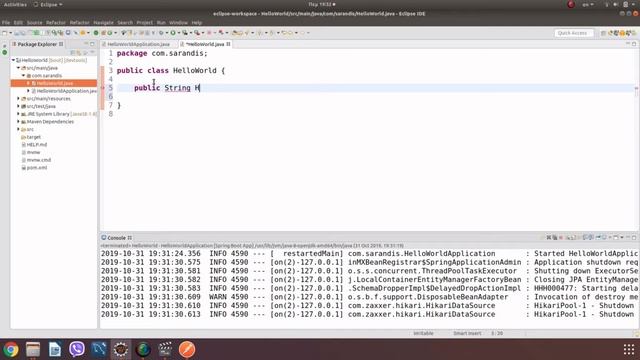Click Link with Editor icon in Package Explorer

click(79, 52)
